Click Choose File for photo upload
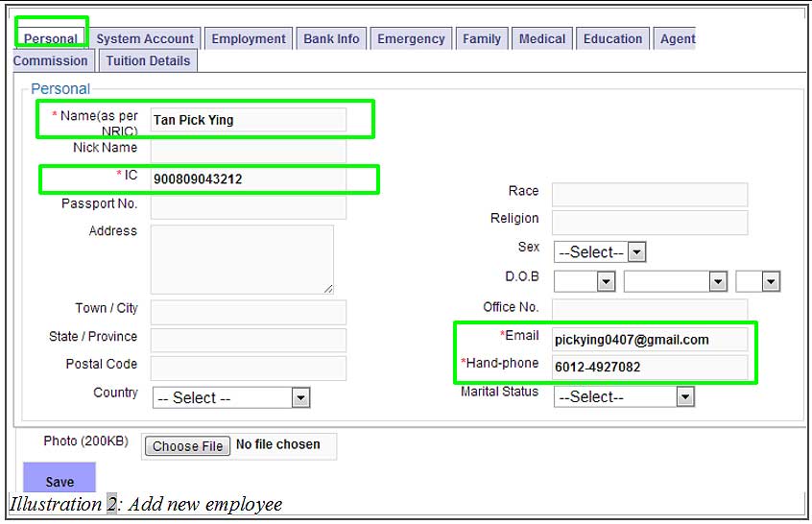 (x=188, y=445)
